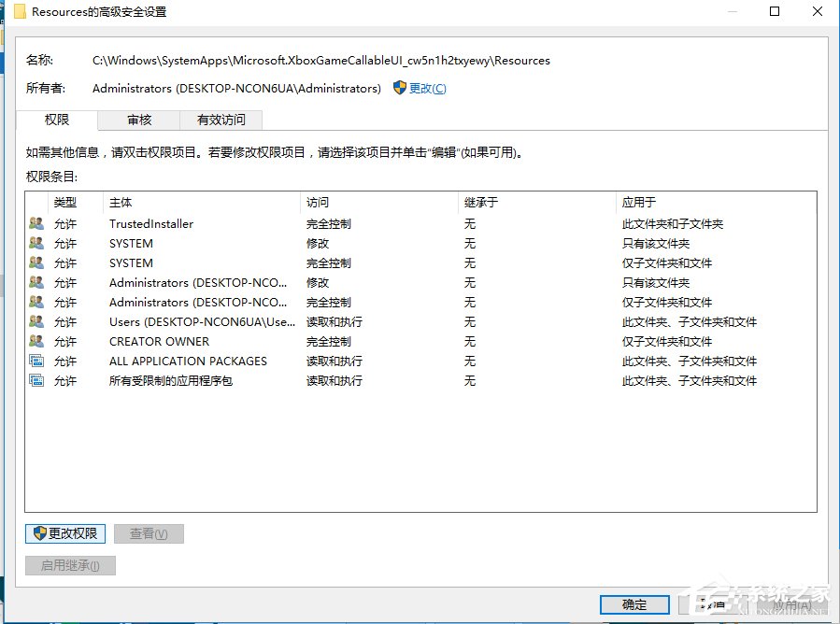The height and width of the screenshot is (624, 840).
Task: Click the shield icon next to the 更改 owner link
Action: [x=400, y=89]
